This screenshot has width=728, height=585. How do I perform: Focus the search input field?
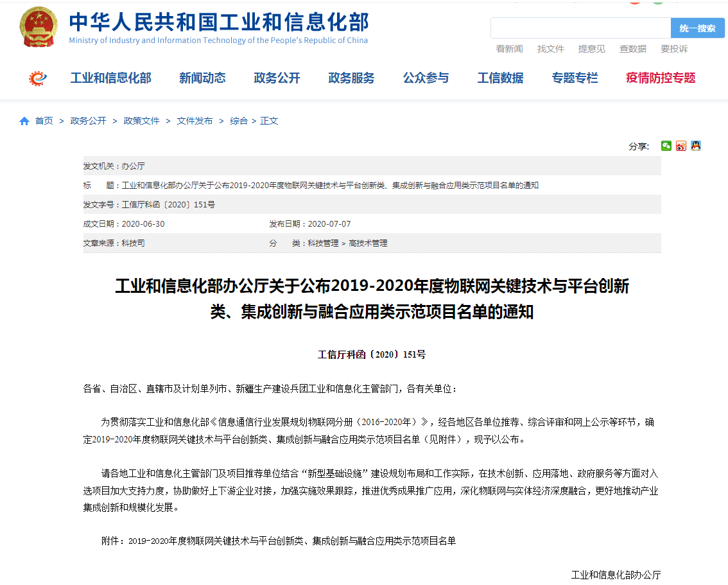pyautogui.click(x=581, y=28)
